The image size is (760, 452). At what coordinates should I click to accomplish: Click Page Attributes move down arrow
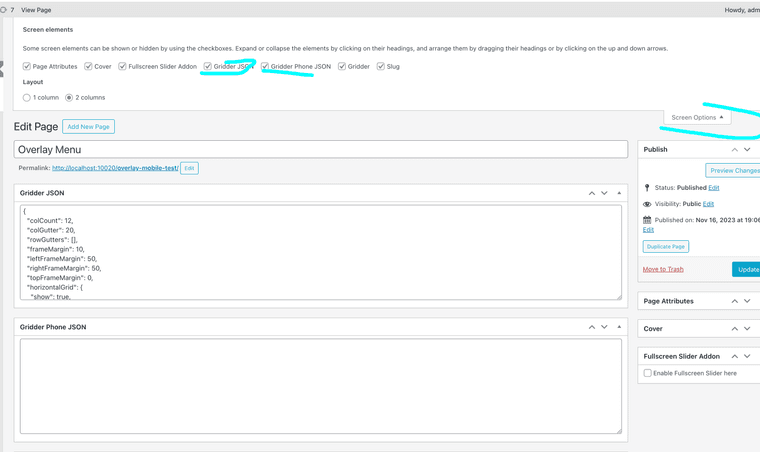(747, 301)
